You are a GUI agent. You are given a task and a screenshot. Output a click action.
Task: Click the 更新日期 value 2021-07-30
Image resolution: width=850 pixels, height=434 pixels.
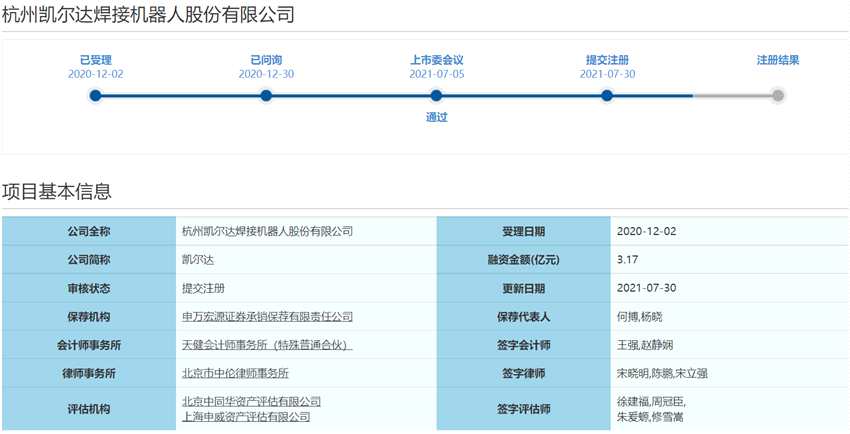[x=646, y=288]
